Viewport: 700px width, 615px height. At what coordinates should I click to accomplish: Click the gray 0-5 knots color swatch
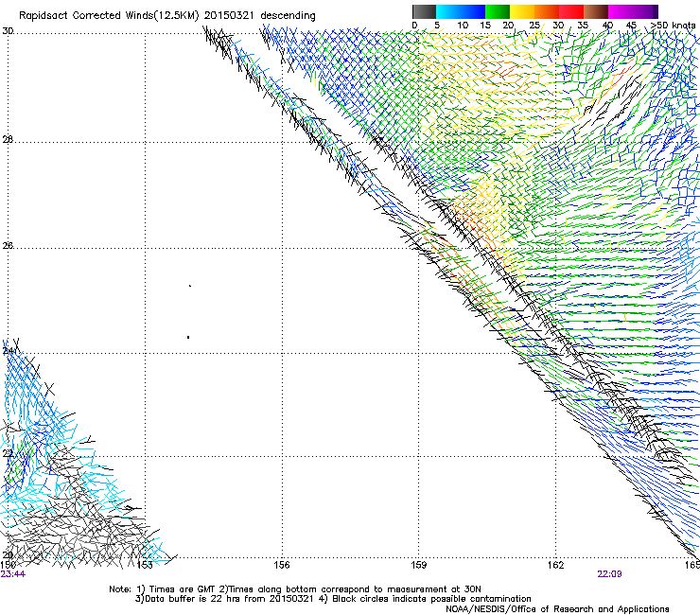click(424, 11)
